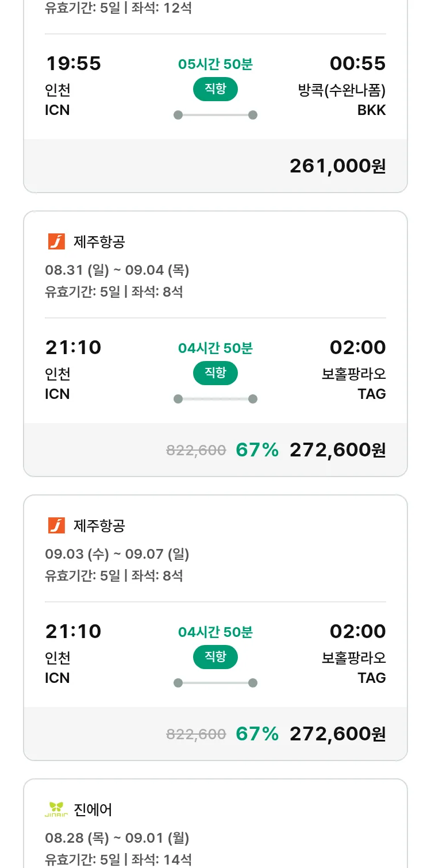The image size is (431, 868).
Task: Click Jeju Air logo on 08.31 flight
Action: point(56,241)
